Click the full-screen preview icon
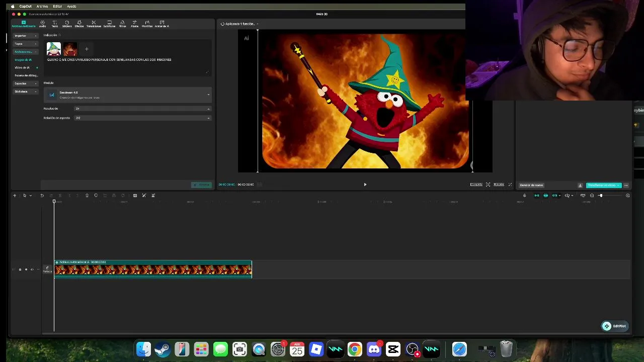Viewport: 644px width, 362px height. click(x=510, y=185)
